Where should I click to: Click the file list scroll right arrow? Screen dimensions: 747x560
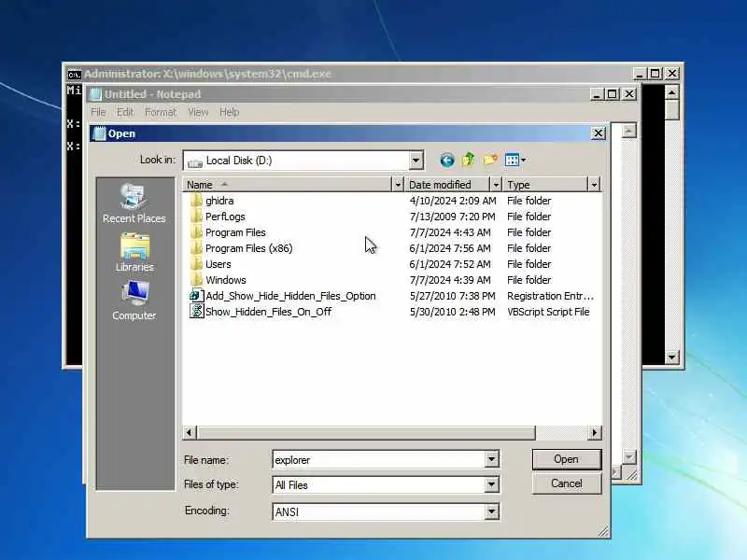594,432
